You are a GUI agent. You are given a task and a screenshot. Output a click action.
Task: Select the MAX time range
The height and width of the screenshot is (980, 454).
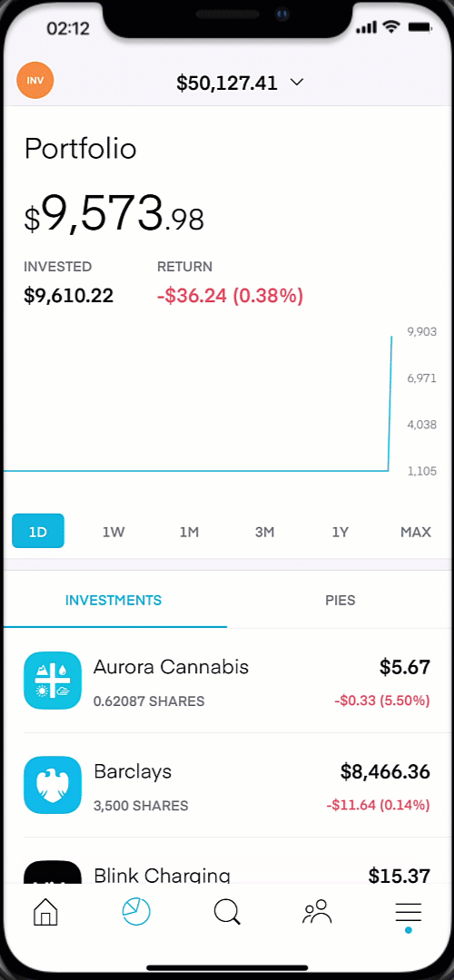tap(416, 532)
